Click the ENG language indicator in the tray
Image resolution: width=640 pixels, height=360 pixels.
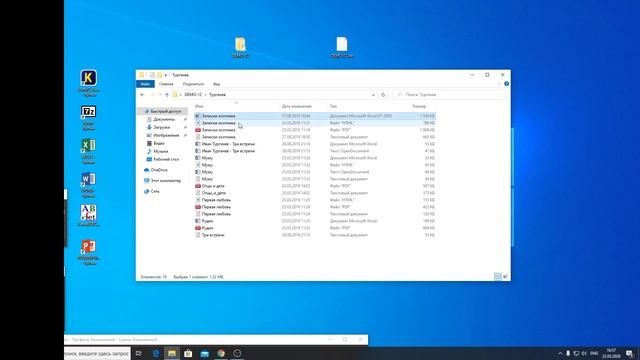pyautogui.click(x=594, y=353)
